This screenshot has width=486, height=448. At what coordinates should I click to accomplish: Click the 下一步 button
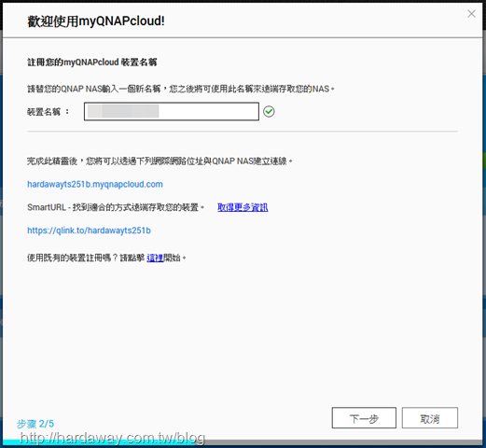pos(364,418)
